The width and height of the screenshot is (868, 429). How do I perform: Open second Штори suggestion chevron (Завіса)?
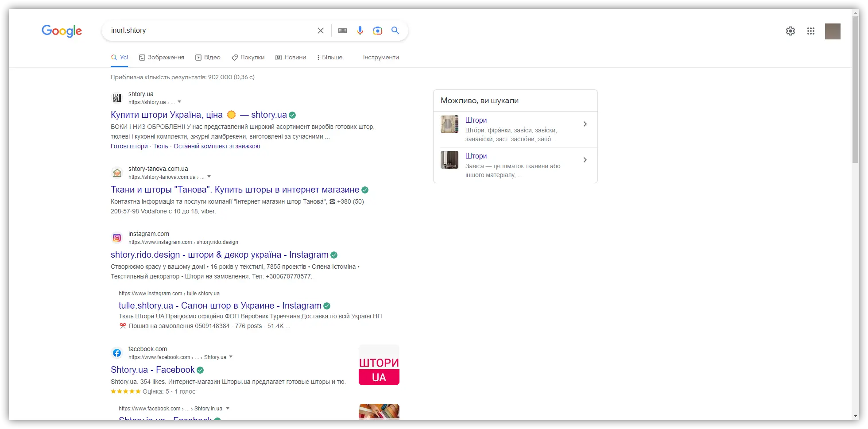click(585, 160)
